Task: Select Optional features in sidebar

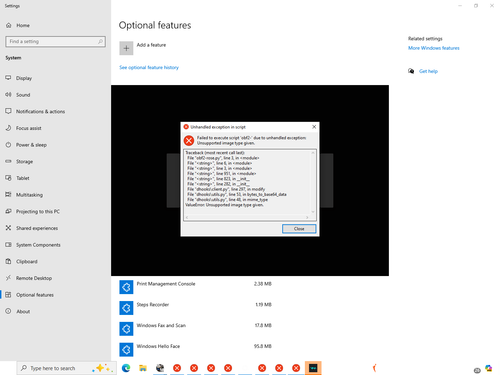Action: pos(35,295)
